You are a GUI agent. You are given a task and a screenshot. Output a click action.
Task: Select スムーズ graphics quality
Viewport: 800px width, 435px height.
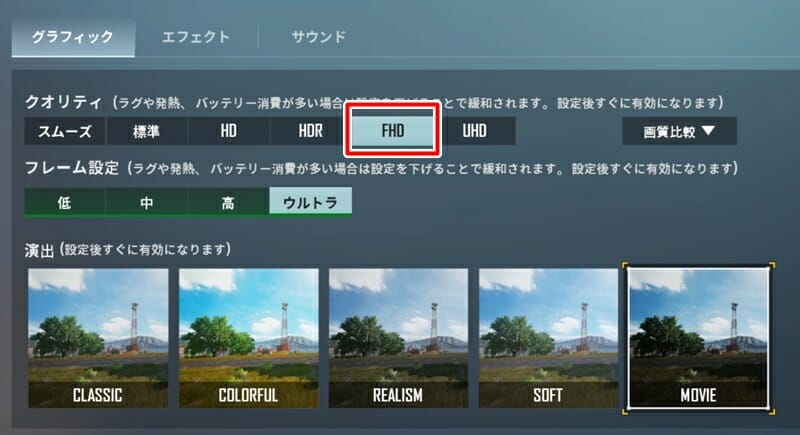[65, 131]
